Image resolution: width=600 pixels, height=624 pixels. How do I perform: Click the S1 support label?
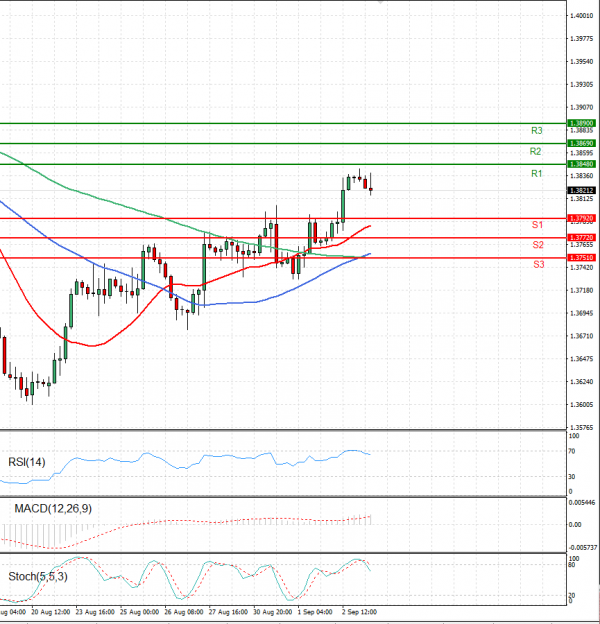click(537, 225)
